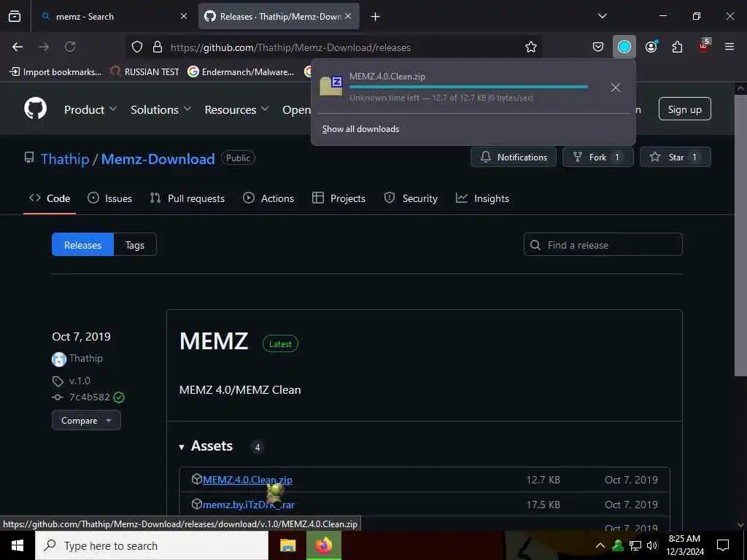Image resolution: width=747 pixels, height=560 pixels.
Task: Download MEMZ.4.0.Clean.zip asset
Action: click(x=248, y=480)
